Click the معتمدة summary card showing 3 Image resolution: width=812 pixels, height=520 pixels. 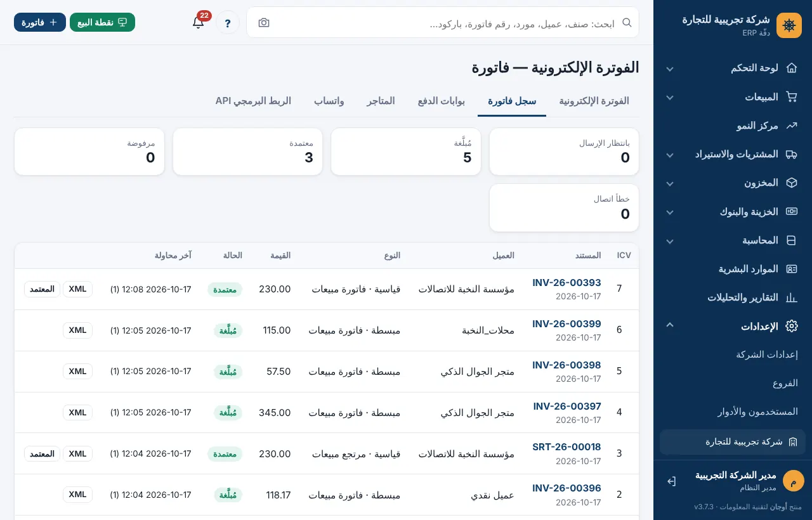247,152
